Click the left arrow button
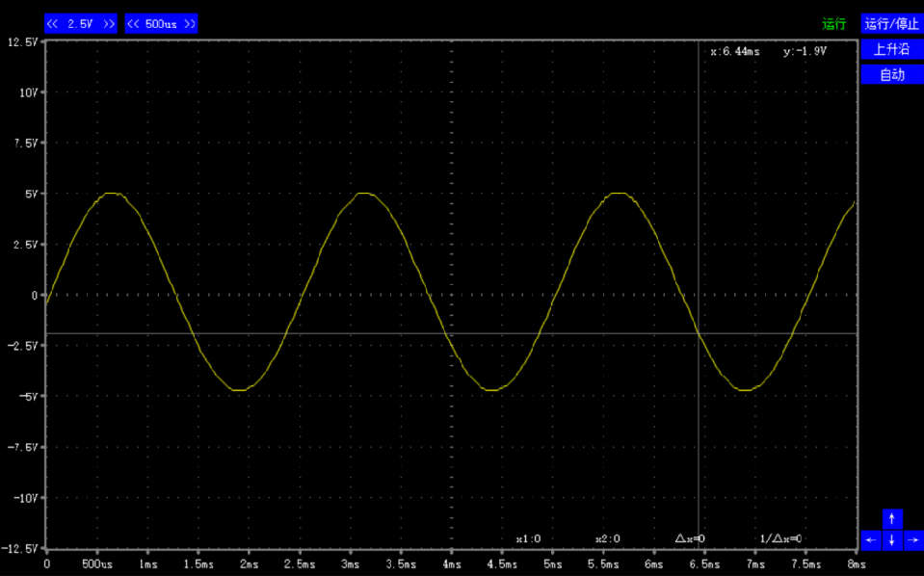Viewport: 924px width, 576px height. click(871, 540)
